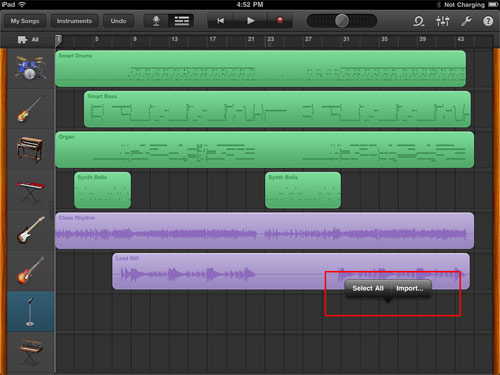Open song settings wrench
The image size is (500, 375).
click(x=466, y=21)
